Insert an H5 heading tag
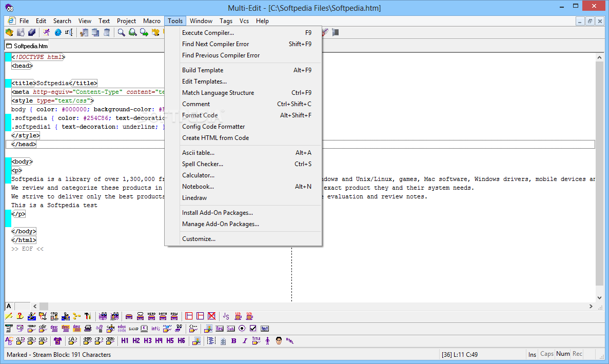This screenshot has height=364, width=609. [170, 341]
